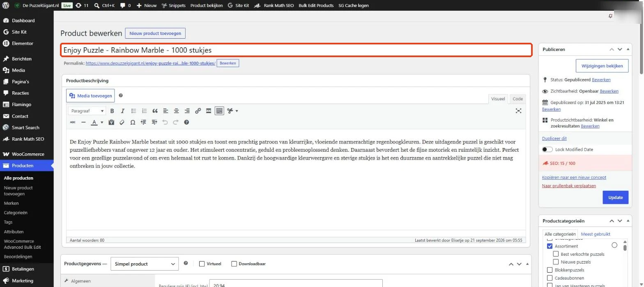Move Publiceren panel down
This screenshot has height=287, width=644.
620,49
